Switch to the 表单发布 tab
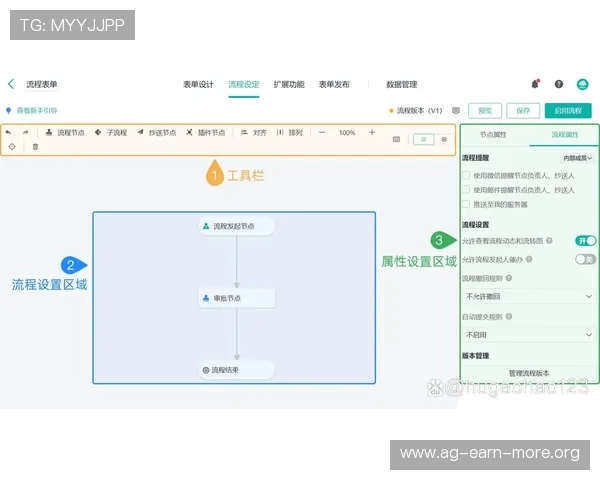 [334, 84]
